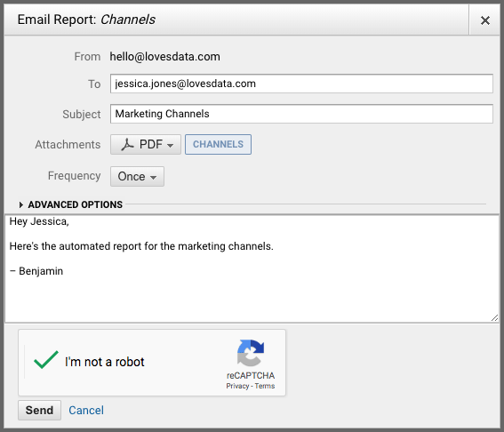Click into the To email field
The height and width of the screenshot is (432, 504).
coord(301,84)
